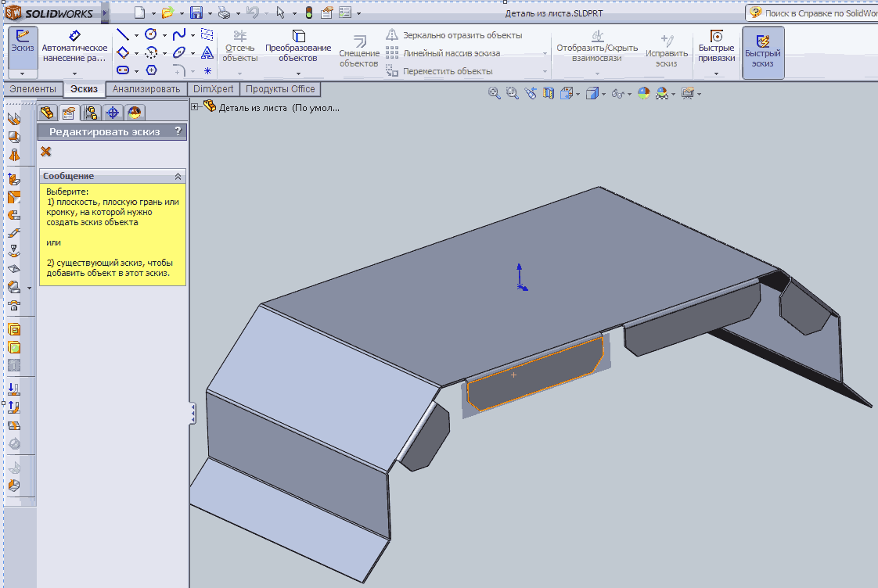Viewport: 878px width, 588px height.
Task: Click Переместить объекты
Action: [439, 71]
